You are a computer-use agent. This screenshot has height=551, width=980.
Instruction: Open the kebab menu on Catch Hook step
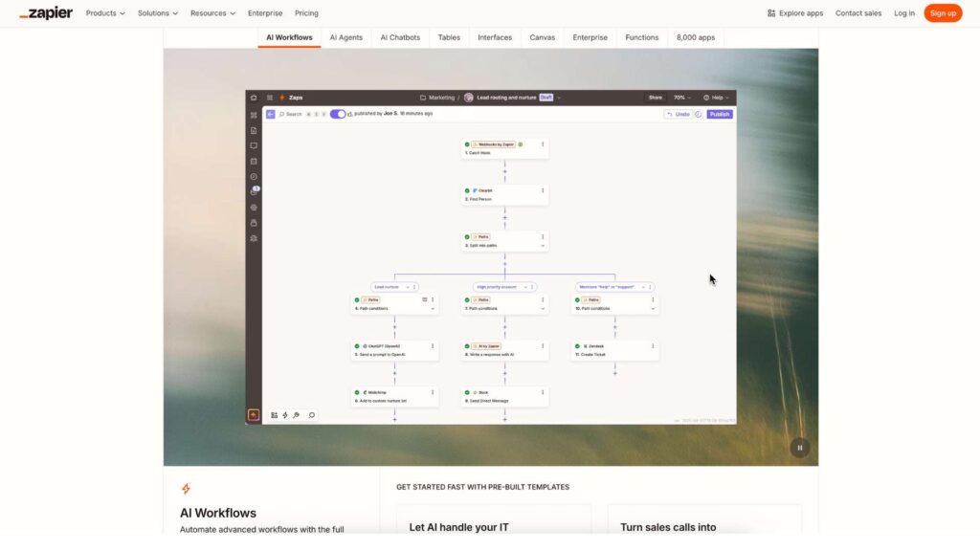pyautogui.click(x=543, y=143)
